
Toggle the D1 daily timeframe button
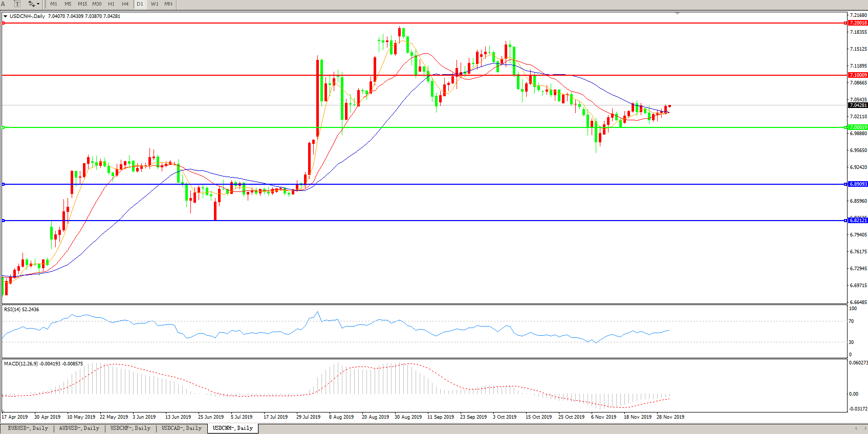pos(140,4)
